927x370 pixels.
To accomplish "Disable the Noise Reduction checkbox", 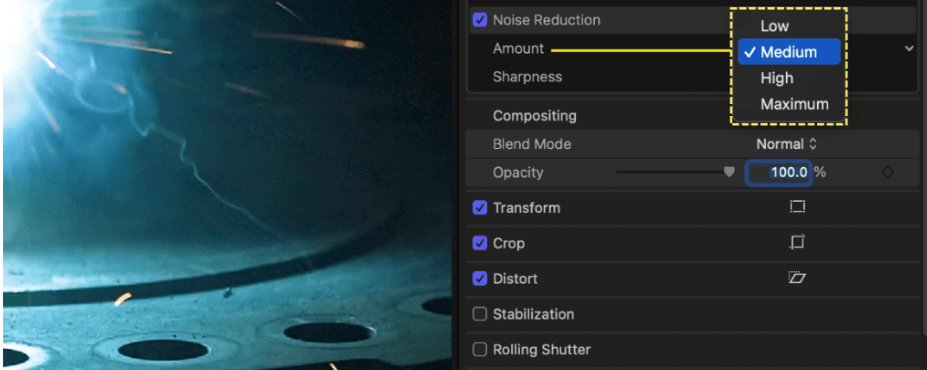I will [480, 20].
